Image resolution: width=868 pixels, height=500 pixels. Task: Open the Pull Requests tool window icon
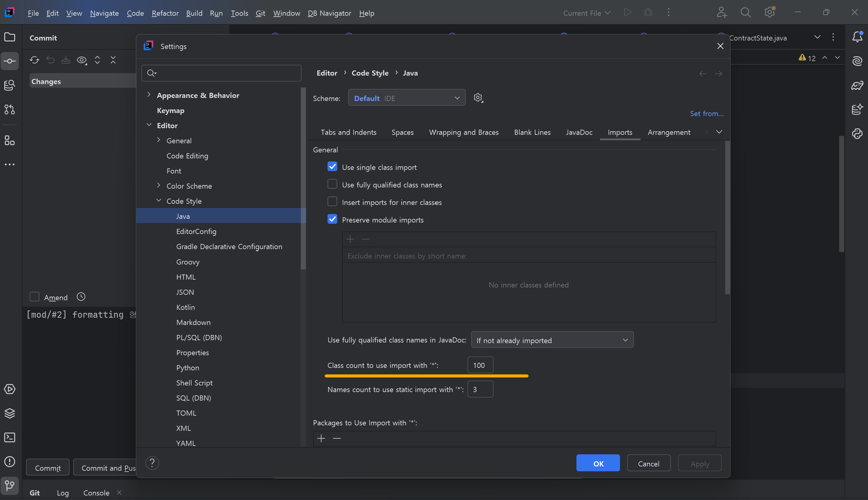point(10,109)
